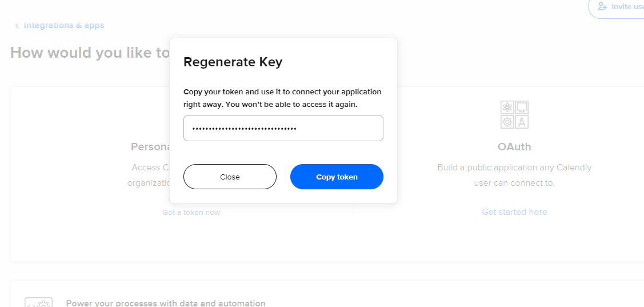This screenshot has width=644, height=307.
Task: Click the drafting compass icon in OAuth graphic
Action: pyautogui.click(x=522, y=122)
